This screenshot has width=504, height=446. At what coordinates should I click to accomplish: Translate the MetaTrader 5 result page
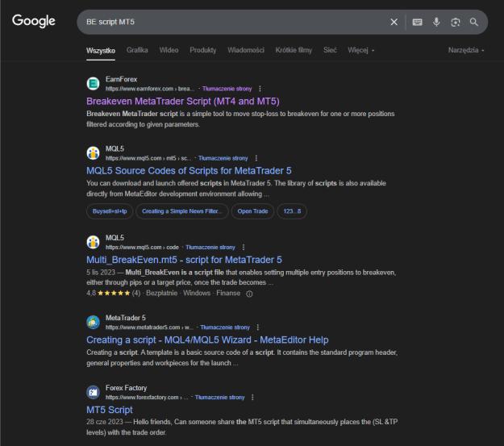coord(225,327)
